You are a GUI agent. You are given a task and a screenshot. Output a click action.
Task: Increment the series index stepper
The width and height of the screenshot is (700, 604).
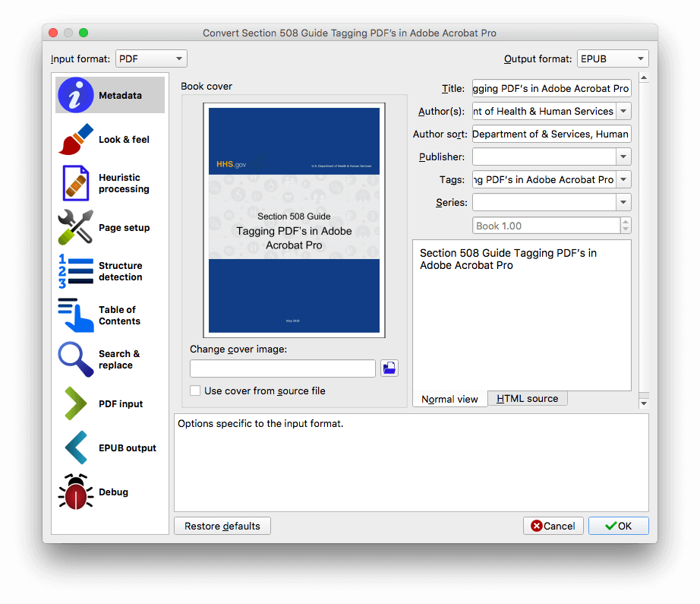tap(626, 221)
